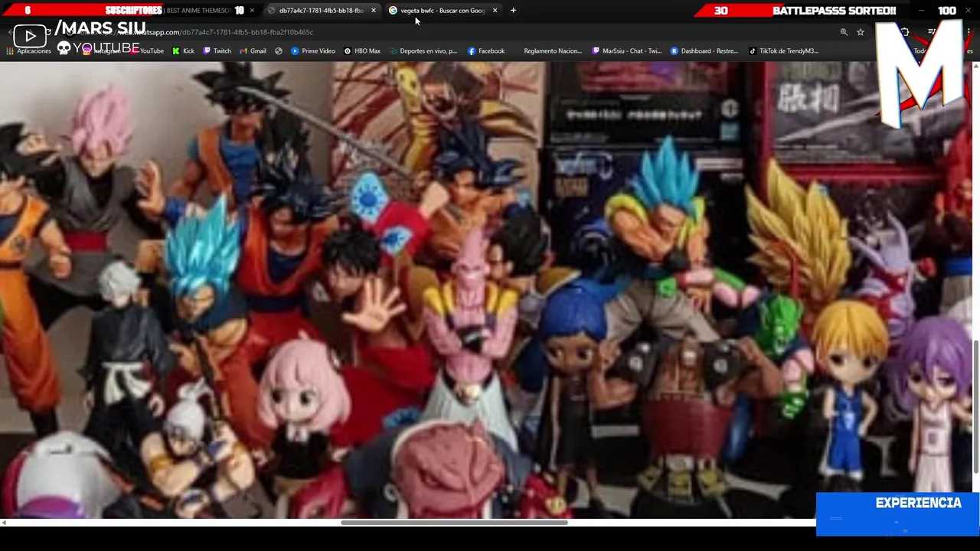Screen dimensions: 980x551
Task: Close the db77a4c7-1781 tab
Action: coord(374,11)
